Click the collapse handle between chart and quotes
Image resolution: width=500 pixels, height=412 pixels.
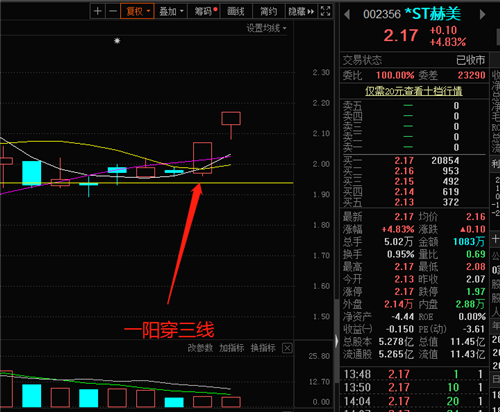tap(336, 341)
